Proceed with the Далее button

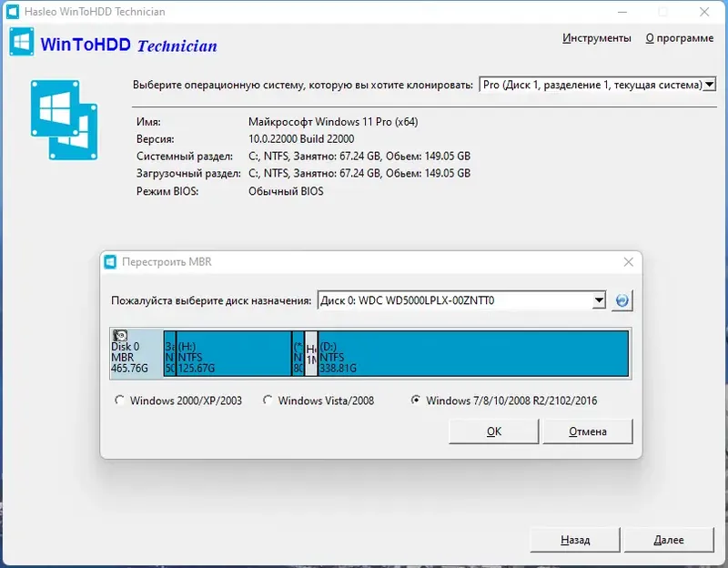point(669,540)
